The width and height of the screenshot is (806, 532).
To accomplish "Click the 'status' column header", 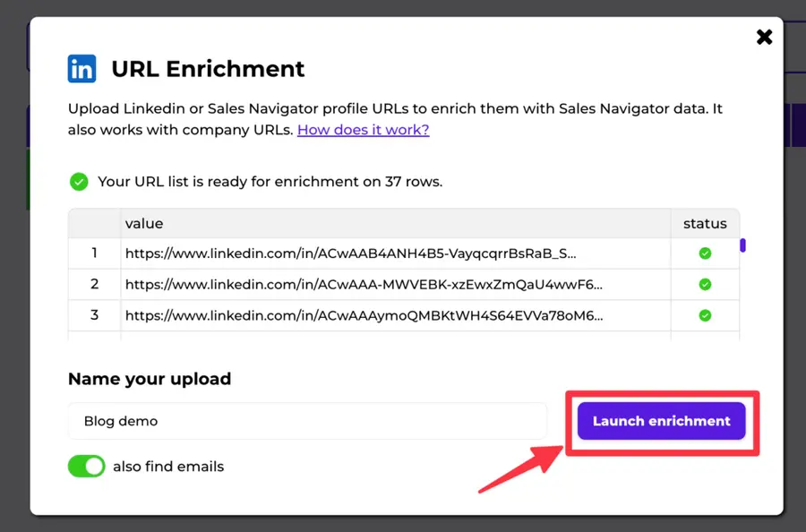I will (x=705, y=223).
